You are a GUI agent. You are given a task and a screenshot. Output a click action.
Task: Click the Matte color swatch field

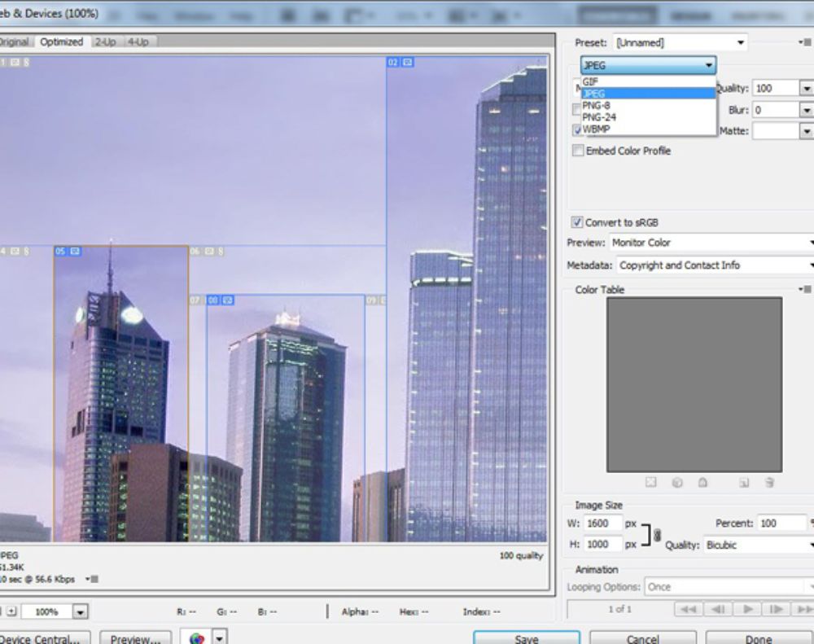point(776,131)
